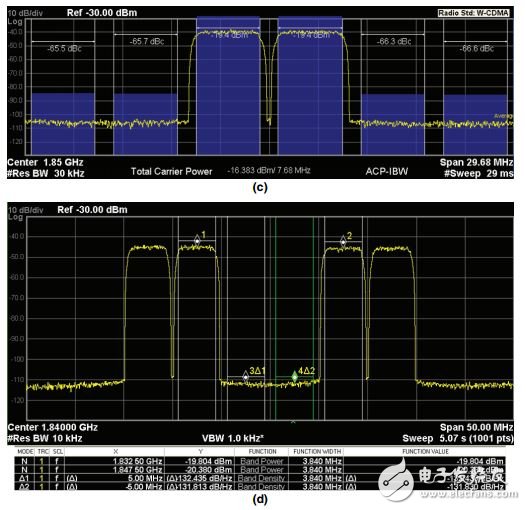Image resolution: width=526 pixels, height=510 pixels.
Task: Select the green 4Δ2 delta marker
Action: 295,376
